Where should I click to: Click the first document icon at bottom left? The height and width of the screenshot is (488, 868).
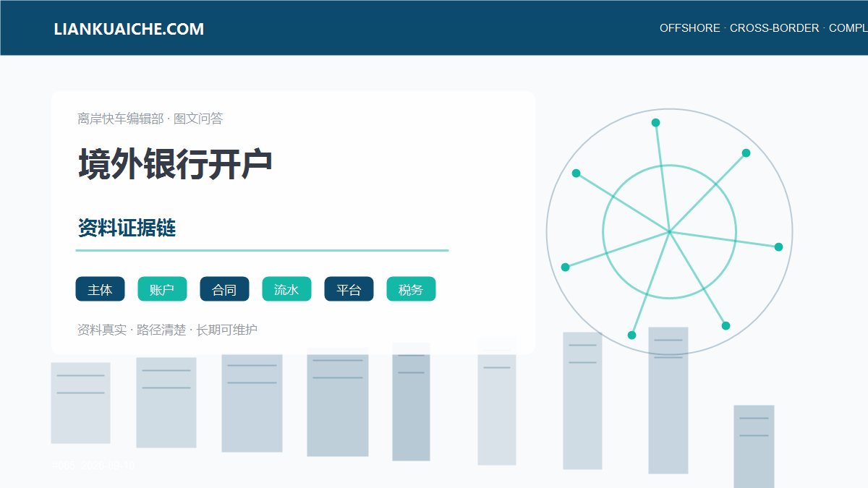click(80, 403)
